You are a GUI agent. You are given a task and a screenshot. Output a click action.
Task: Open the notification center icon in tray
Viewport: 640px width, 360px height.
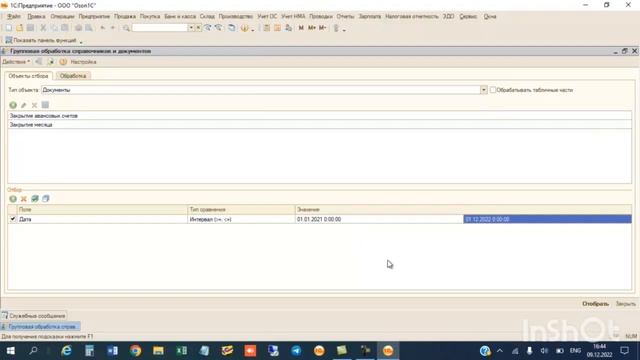coord(624,351)
